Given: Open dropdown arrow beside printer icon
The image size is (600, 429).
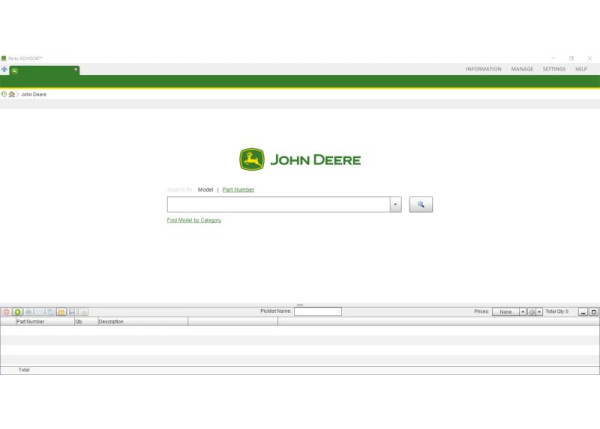Looking at the screenshot, I should tap(540, 312).
